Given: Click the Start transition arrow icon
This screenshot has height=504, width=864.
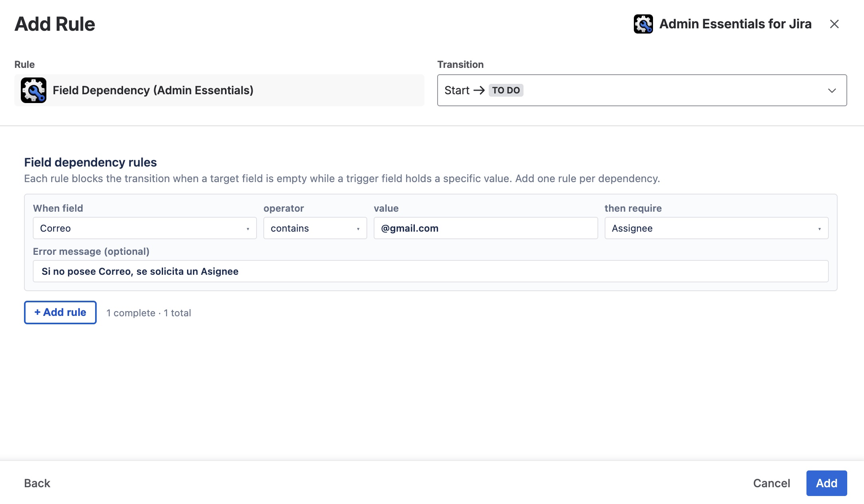Looking at the screenshot, I should tap(479, 90).
